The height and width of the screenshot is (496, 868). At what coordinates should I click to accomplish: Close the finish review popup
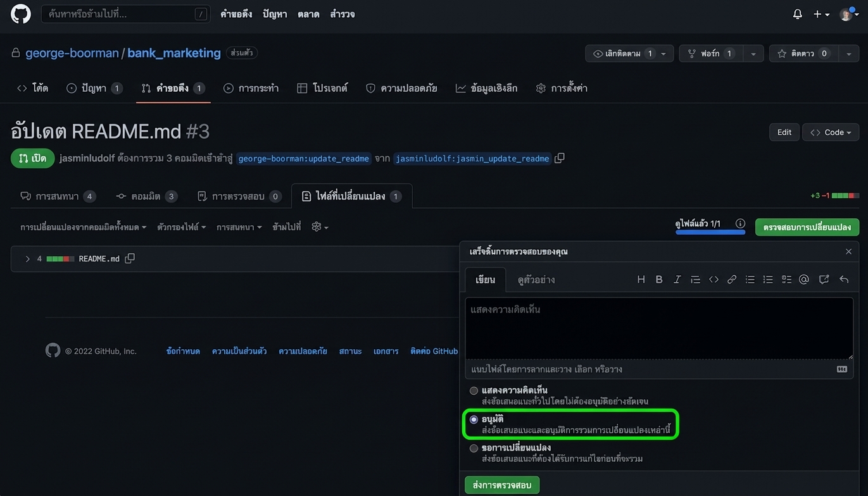848,252
